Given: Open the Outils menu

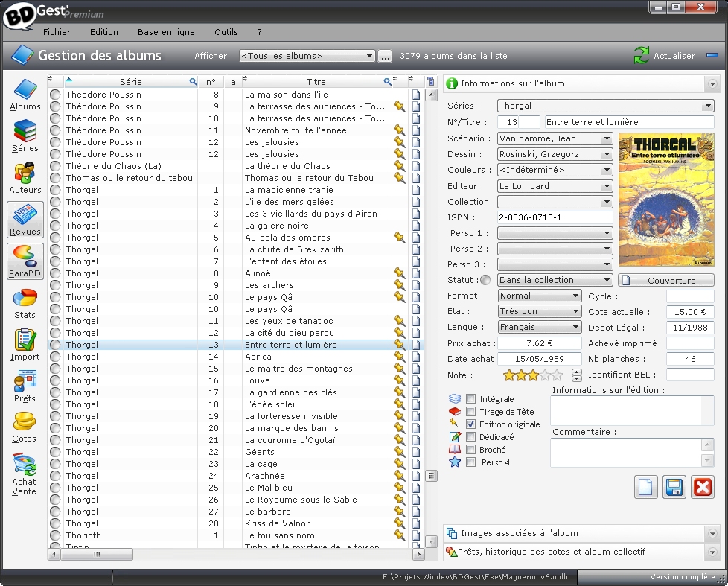Looking at the screenshot, I should tap(226, 32).
